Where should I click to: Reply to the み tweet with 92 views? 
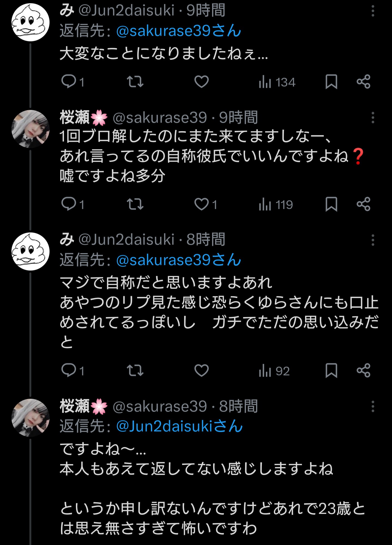[x=69, y=370]
